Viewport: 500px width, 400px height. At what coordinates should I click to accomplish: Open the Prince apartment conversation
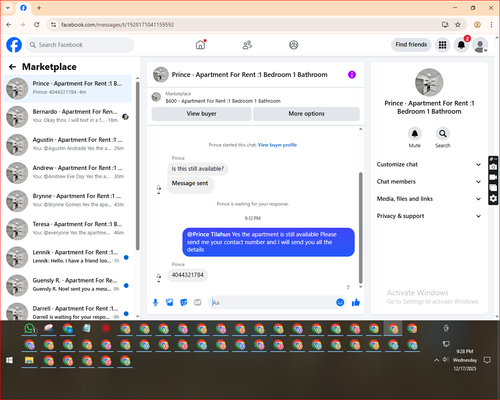pyautogui.click(x=68, y=89)
